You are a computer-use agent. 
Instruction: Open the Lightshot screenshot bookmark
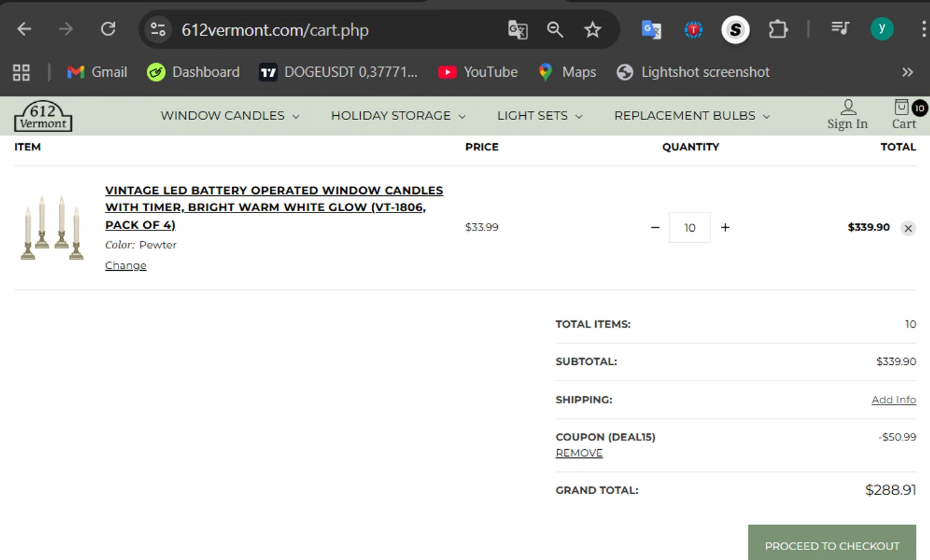[x=693, y=72]
